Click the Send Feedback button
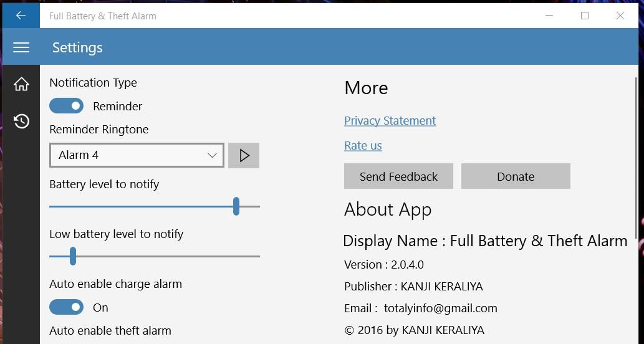644x344 pixels. (398, 176)
